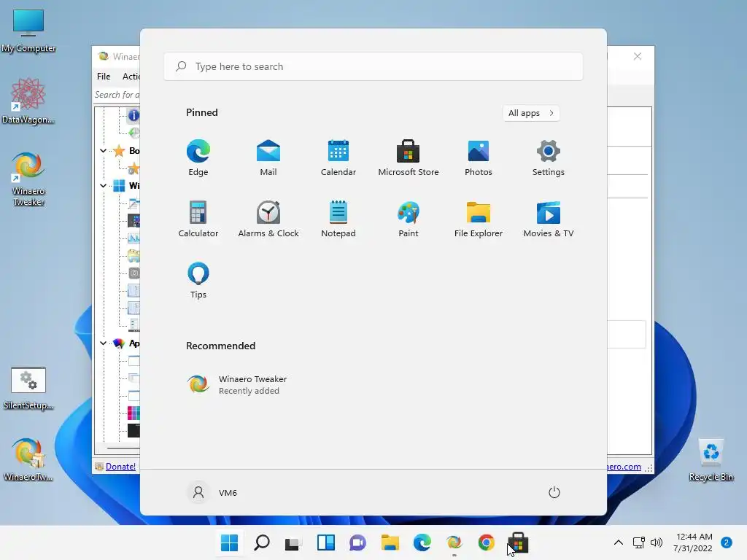747x560 pixels.
Task: Open Task View on taskbar
Action: click(293, 542)
